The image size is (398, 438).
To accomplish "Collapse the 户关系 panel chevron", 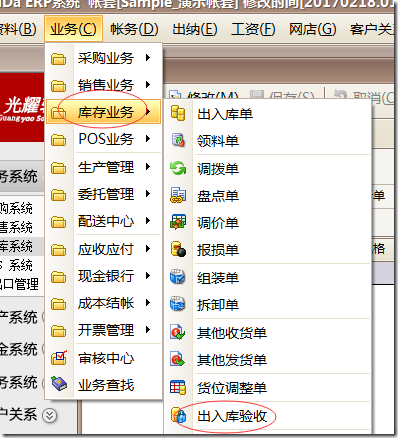I will (x=50, y=415).
